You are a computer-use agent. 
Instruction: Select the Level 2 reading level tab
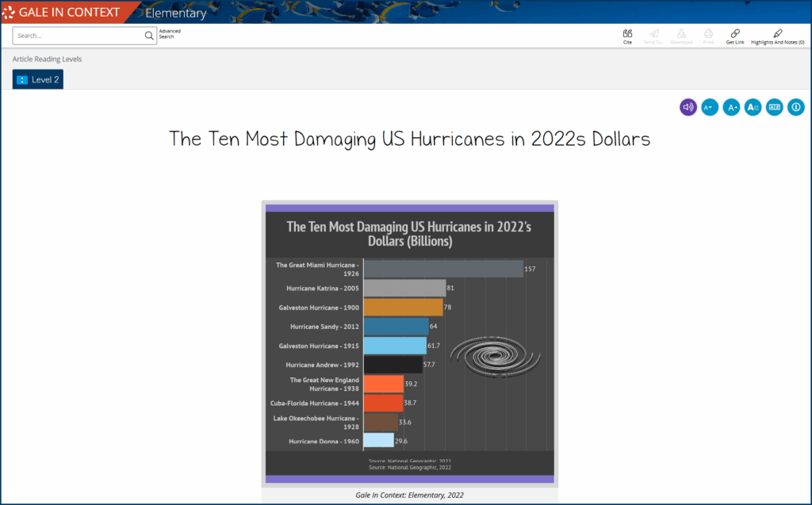38,79
